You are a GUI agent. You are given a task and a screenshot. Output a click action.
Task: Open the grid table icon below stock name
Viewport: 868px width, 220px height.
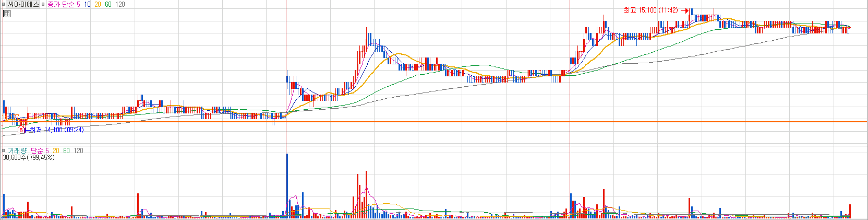6,14
